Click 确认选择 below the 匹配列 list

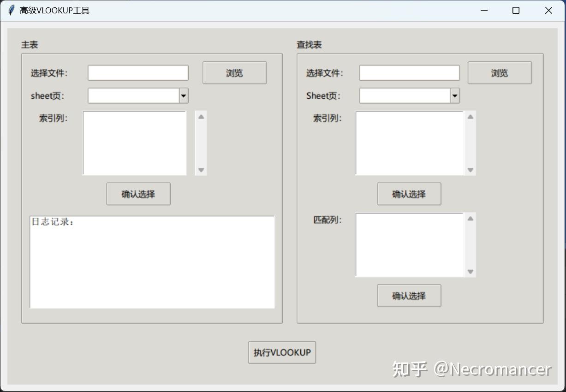tap(409, 296)
